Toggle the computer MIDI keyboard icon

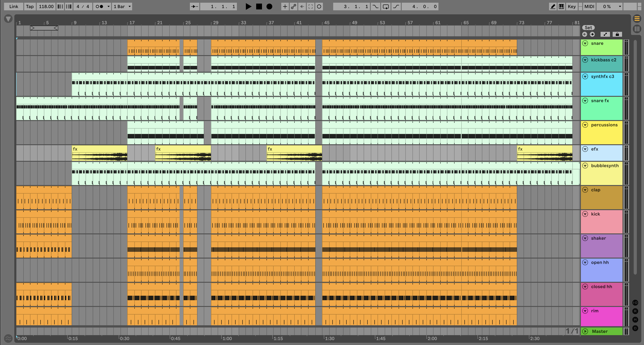point(561,6)
